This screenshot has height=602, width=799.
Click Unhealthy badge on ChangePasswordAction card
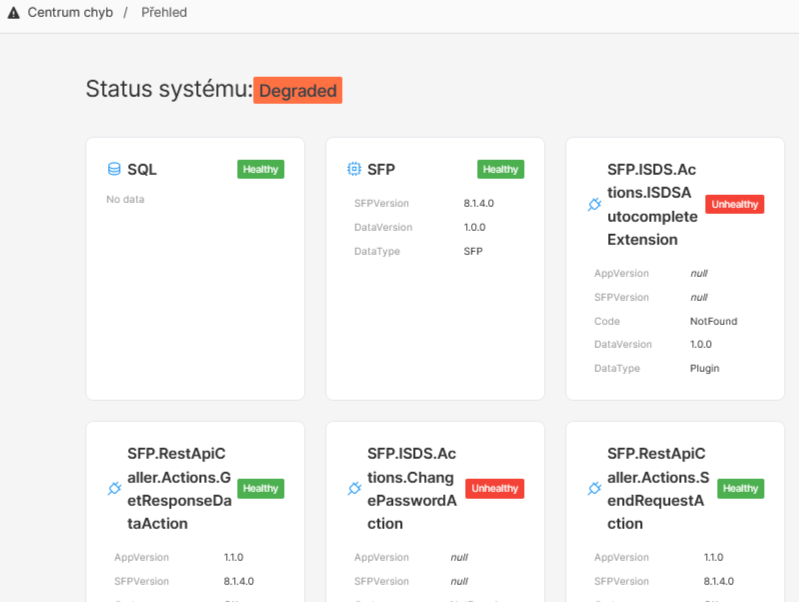tap(495, 488)
